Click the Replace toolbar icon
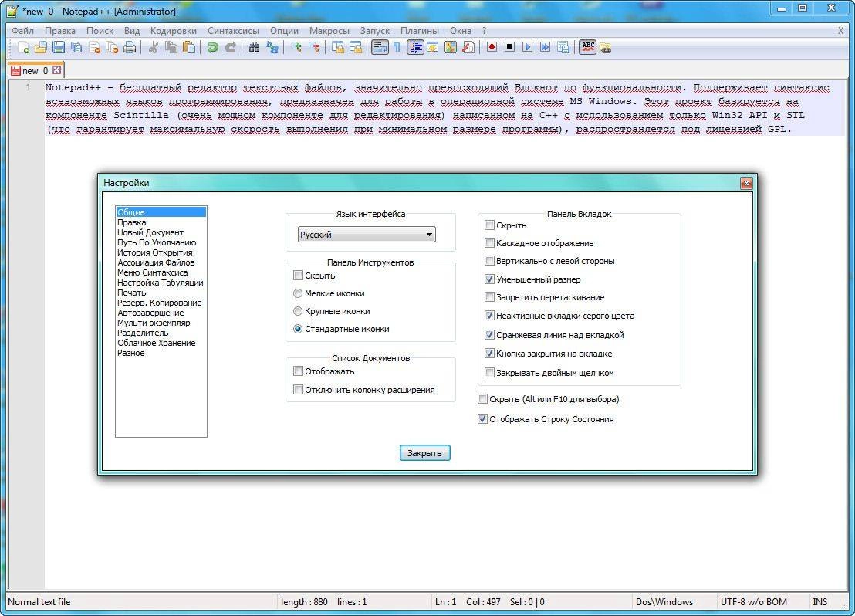The height and width of the screenshot is (616, 855). coord(272,47)
